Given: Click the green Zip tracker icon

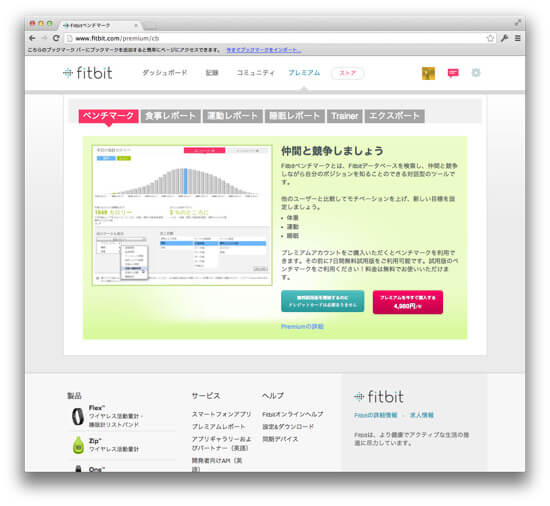Looking at the screenshot, I should tap(78, 445).
